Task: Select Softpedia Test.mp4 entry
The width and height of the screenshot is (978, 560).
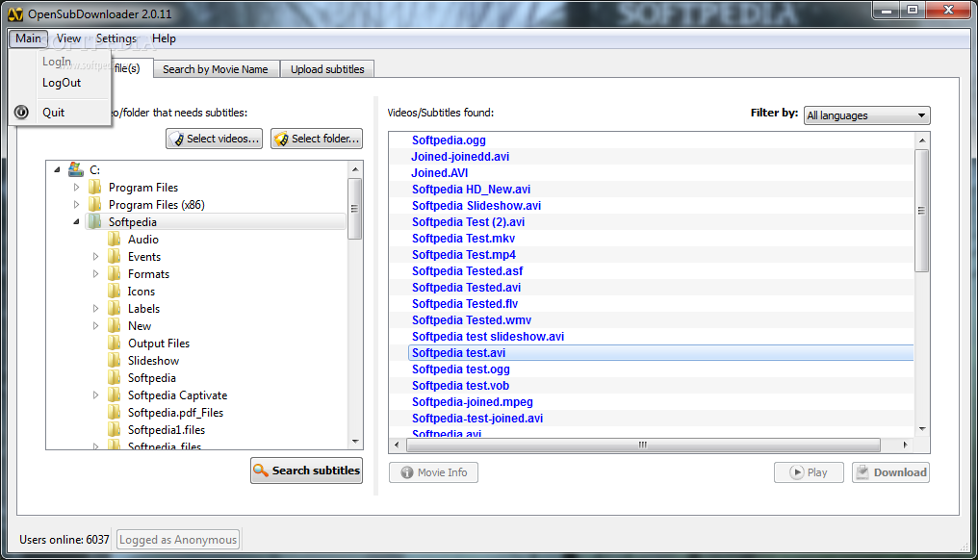Action: click(463, 254)
